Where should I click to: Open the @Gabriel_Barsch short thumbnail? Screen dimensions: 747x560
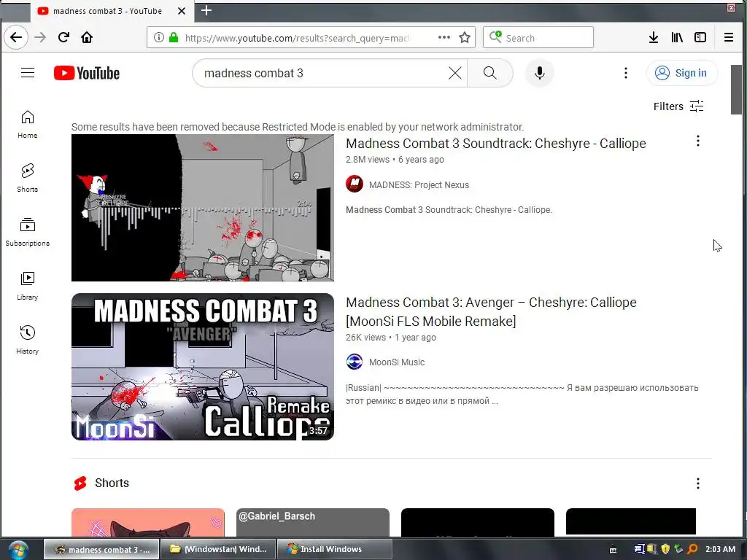pos(312,522)
